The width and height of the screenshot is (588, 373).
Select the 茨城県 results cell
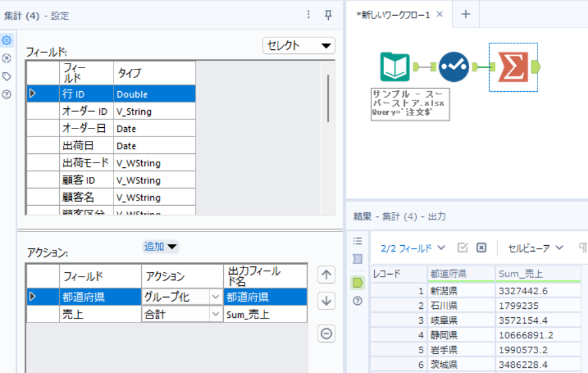click(x=461, y=364)
